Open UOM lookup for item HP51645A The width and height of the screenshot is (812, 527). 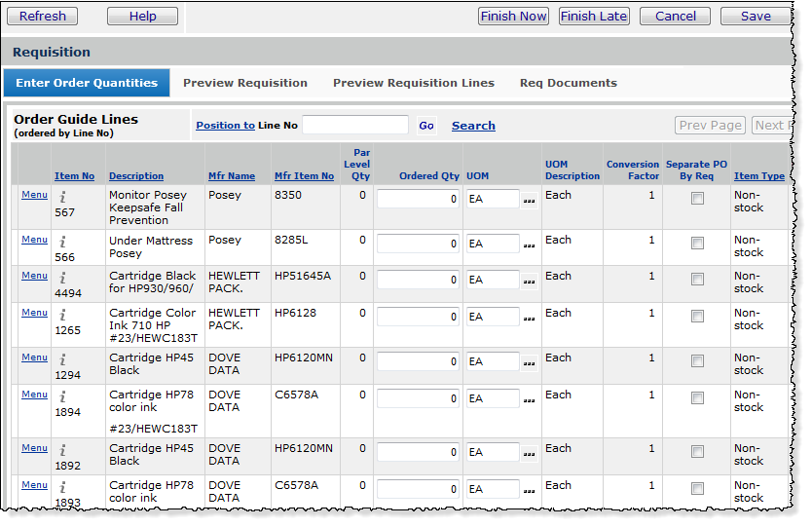click(529, 282)
